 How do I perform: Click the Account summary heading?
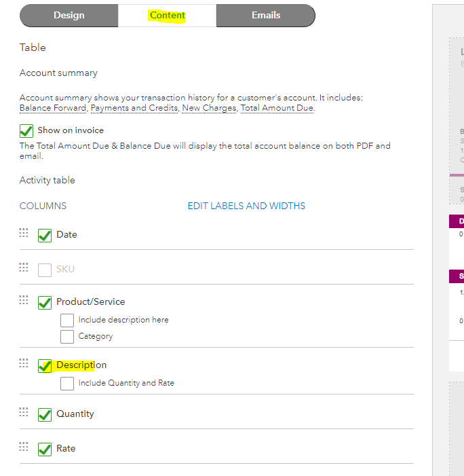(58, 73)
